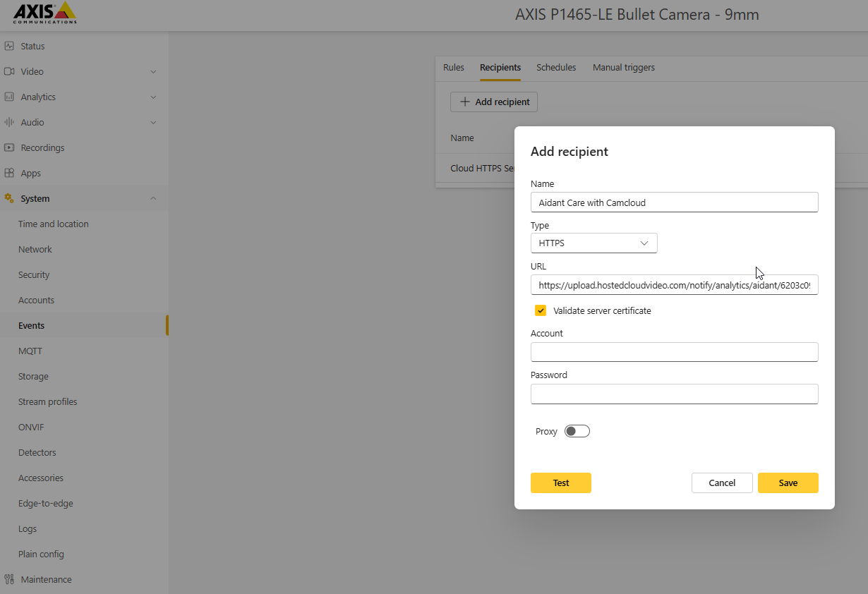Click the Audio waveform icon
Screen dimensions: 868x594
[9, 122]
